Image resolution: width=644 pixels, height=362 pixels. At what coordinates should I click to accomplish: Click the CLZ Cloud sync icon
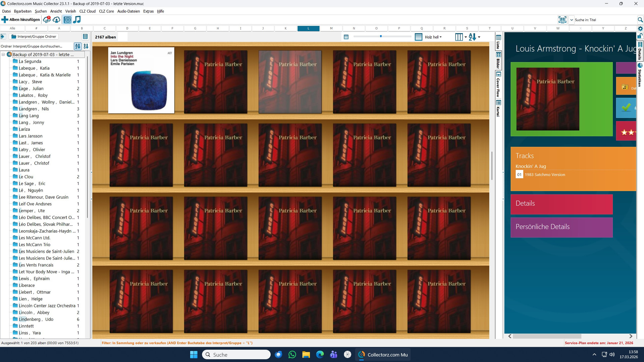click(x=47, y=19)
